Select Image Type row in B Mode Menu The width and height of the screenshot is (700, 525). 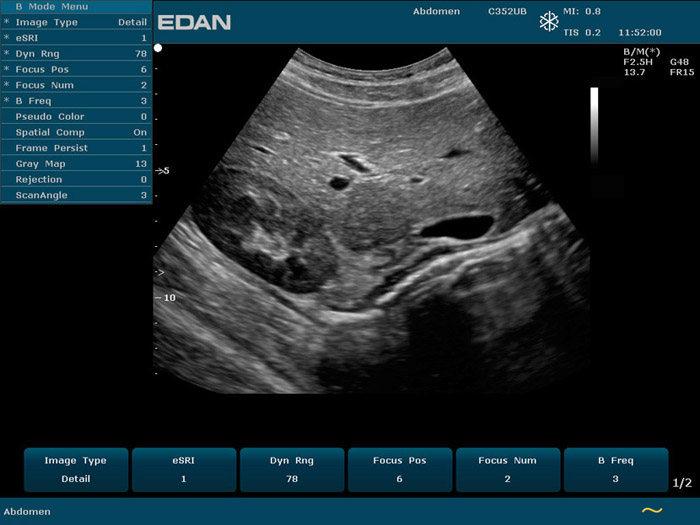pyautogui.click(x=76, y=22)
